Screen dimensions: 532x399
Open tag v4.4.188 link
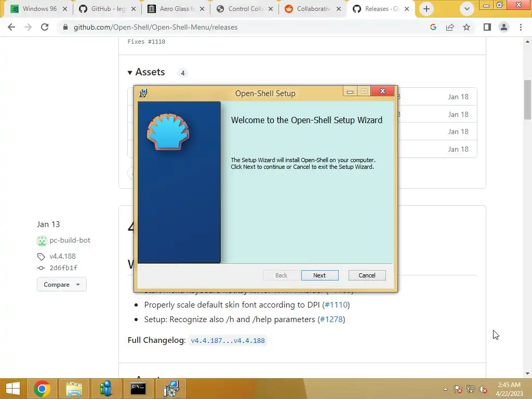tap(62, 256)
